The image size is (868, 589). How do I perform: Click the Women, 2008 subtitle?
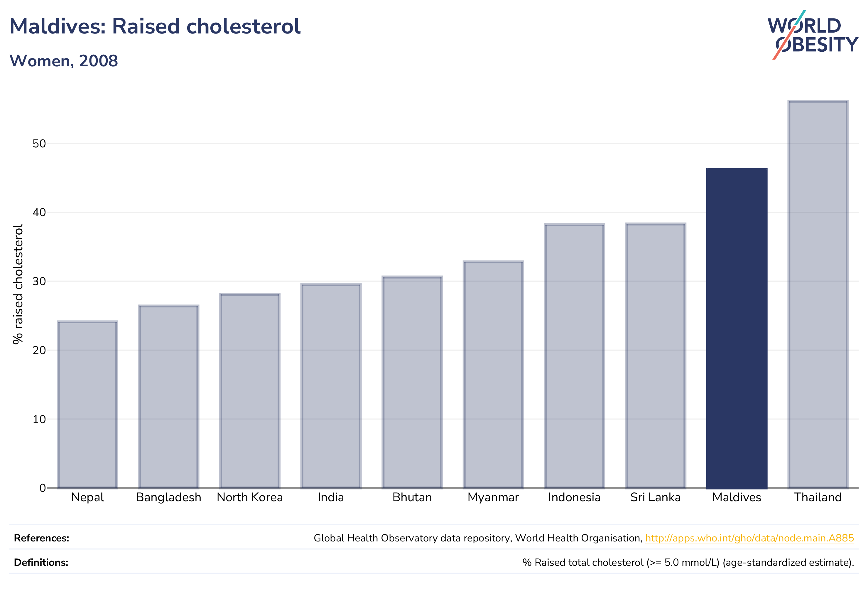[63, 61]
